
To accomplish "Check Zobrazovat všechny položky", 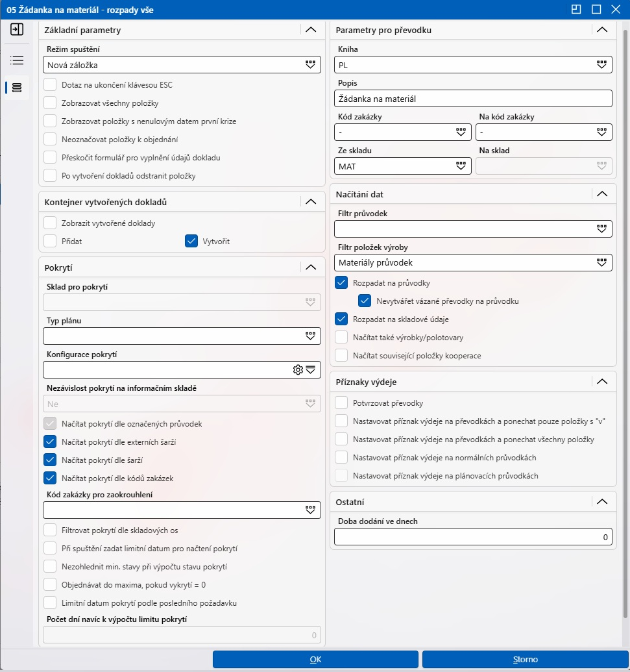I will pos(50,103).
